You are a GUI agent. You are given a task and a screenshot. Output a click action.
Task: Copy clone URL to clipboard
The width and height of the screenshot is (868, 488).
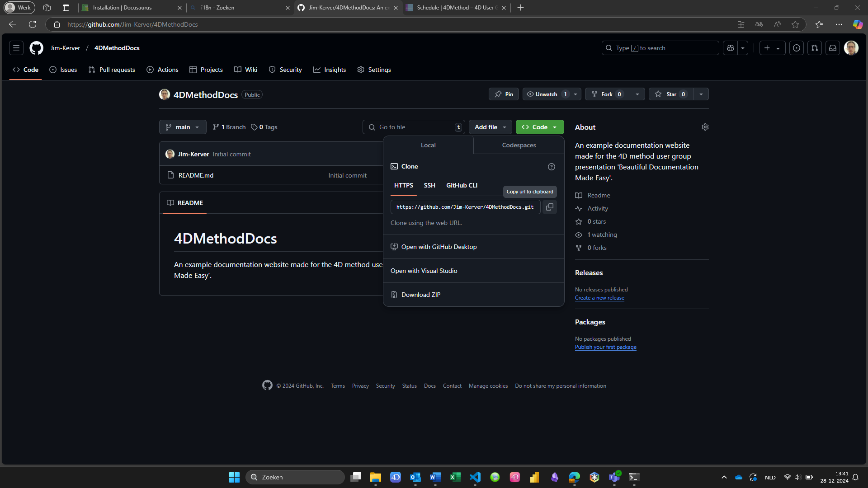[x=549, y=207]
